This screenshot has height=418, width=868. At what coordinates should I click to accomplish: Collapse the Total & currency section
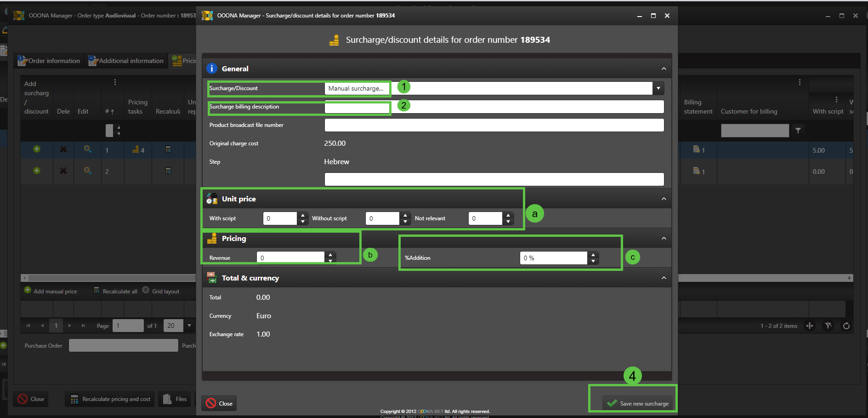664,278
